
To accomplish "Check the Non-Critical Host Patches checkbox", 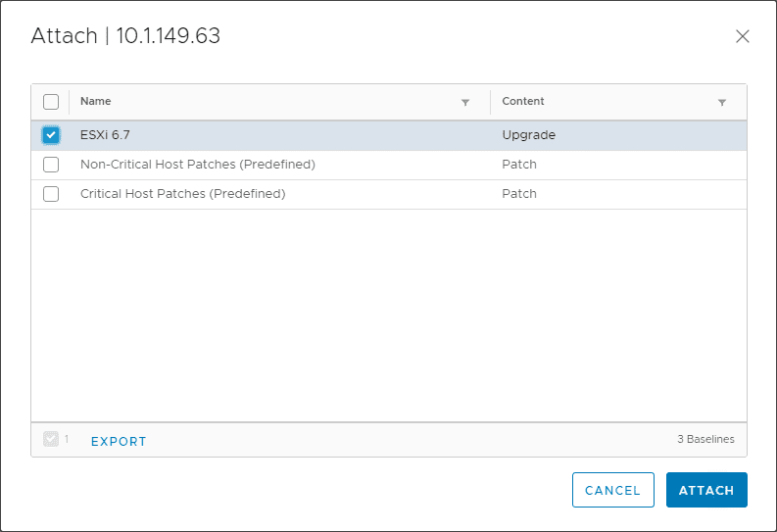I will [51, 165].
